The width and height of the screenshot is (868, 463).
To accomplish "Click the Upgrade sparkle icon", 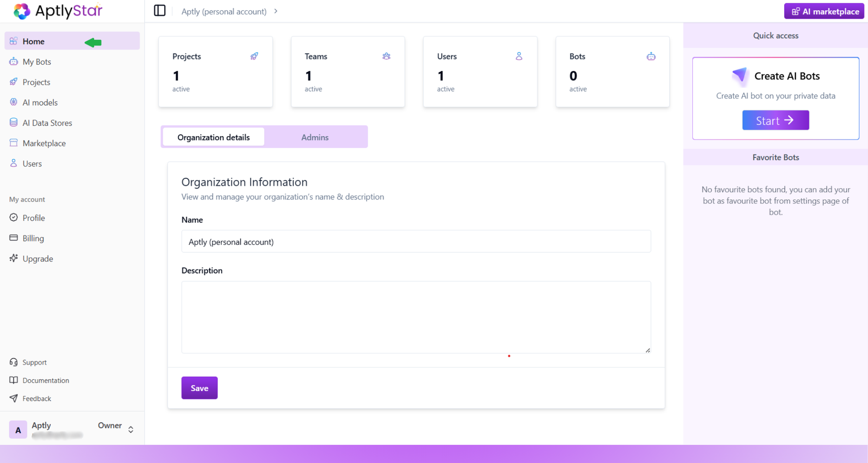I will [13, 258].
